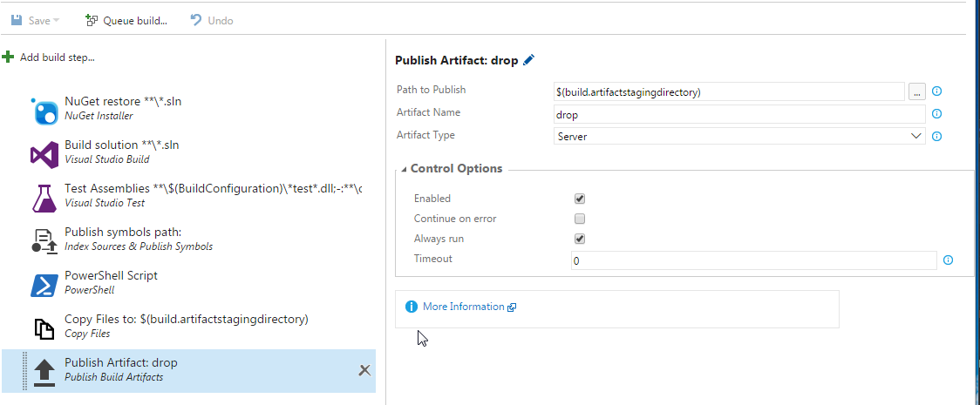Click the Visual Studio Test flask icon
Screen dimensions: 980x405
tap(44, 198)
